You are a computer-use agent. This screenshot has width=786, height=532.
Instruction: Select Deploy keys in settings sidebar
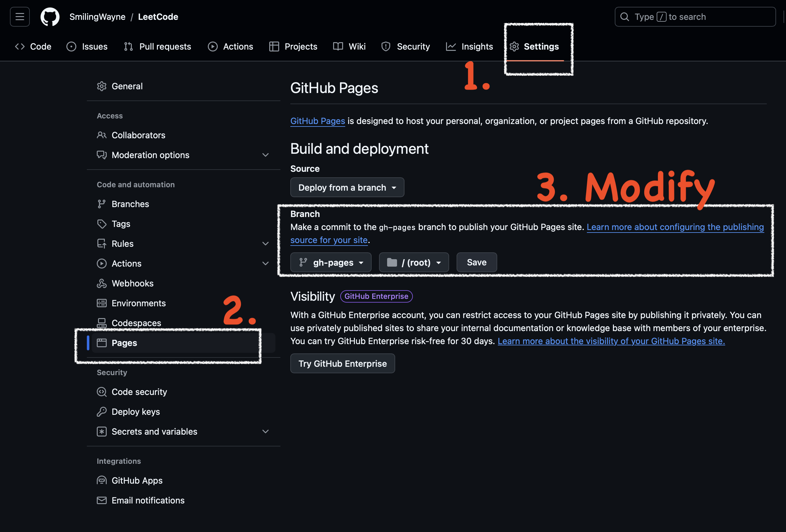(x=184, y=412)
